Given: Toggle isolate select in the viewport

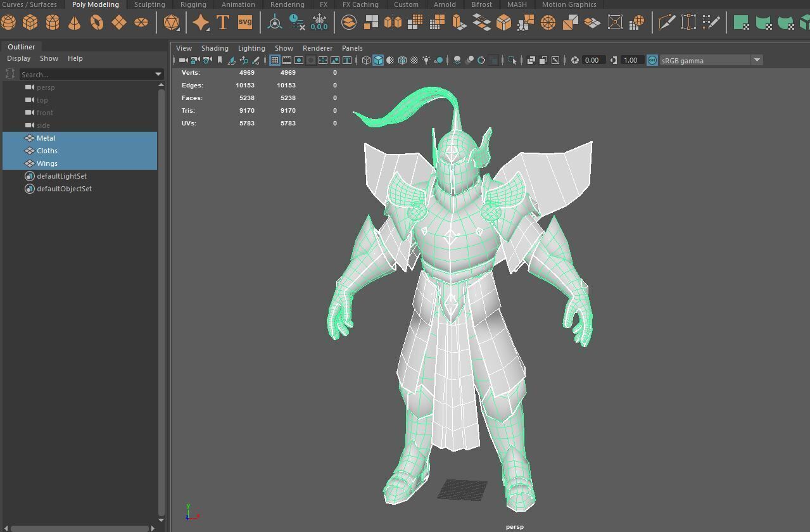Looking at the screenshot, I should click(x=512, y=60).
